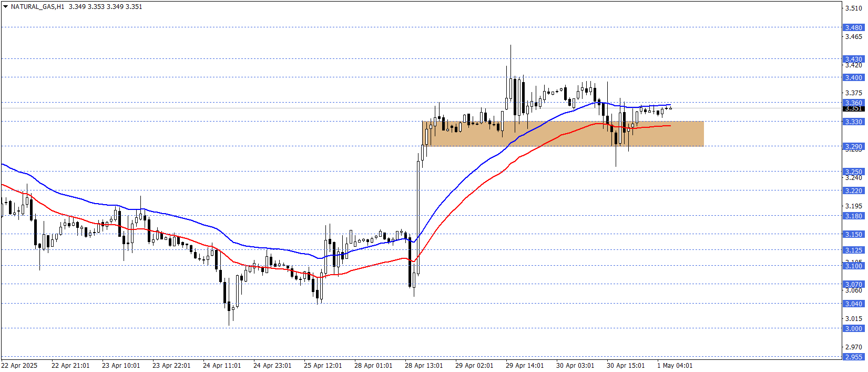The image size is (868, 372).
Task: Click the 3.480 level price label
Action: pyautogui.click(x=853, y=27)
